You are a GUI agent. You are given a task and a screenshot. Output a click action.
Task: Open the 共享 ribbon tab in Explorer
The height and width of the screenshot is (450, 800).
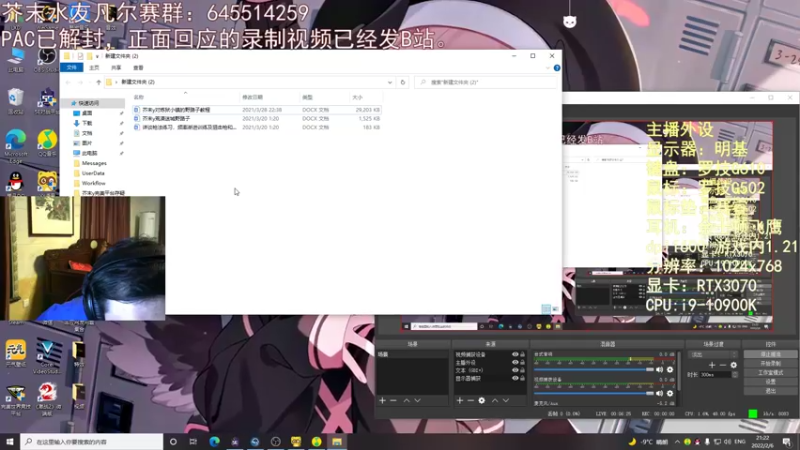116,67
